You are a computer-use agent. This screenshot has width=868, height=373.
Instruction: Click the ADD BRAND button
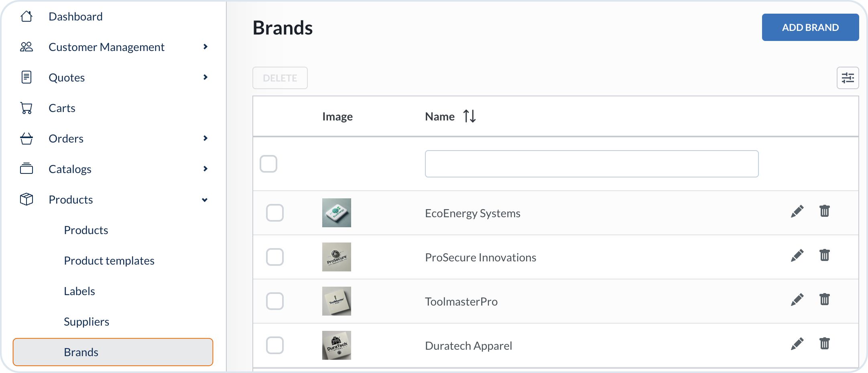(x=810, y=27)
